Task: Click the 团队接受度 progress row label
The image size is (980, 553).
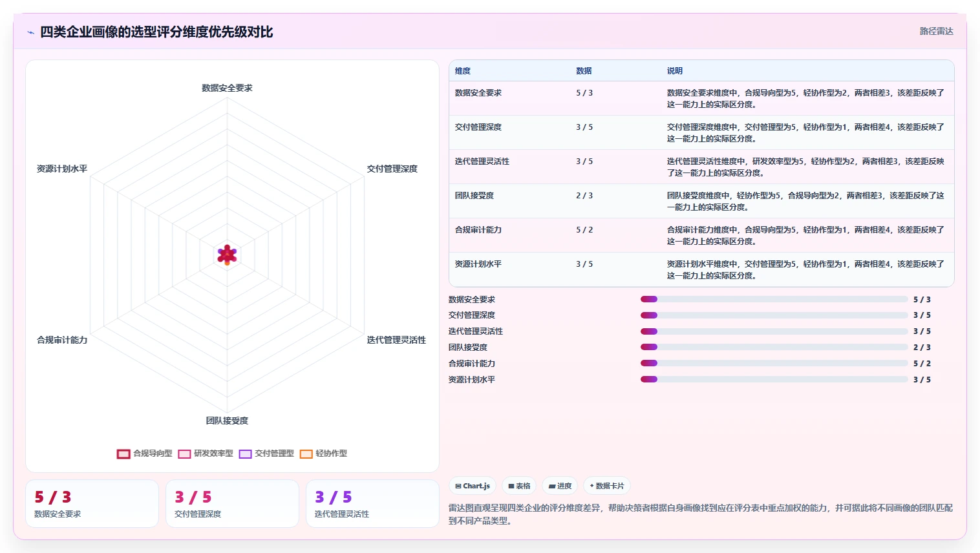Action: tap(468, 348)
